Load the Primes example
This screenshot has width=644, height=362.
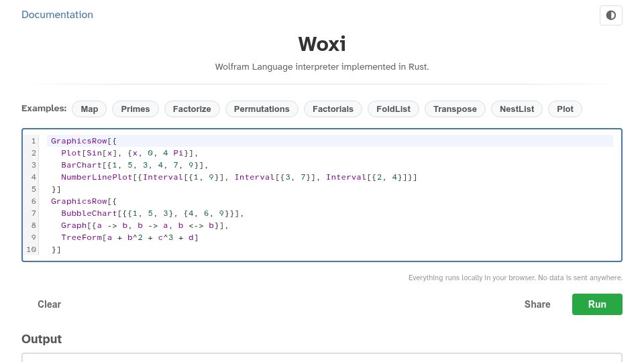(x=135, y=109)
